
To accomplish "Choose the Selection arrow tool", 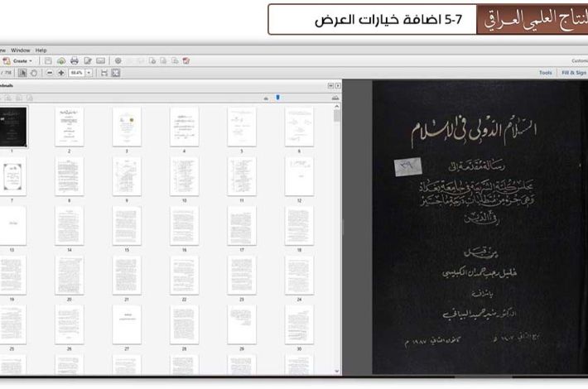I will (22, 73).
